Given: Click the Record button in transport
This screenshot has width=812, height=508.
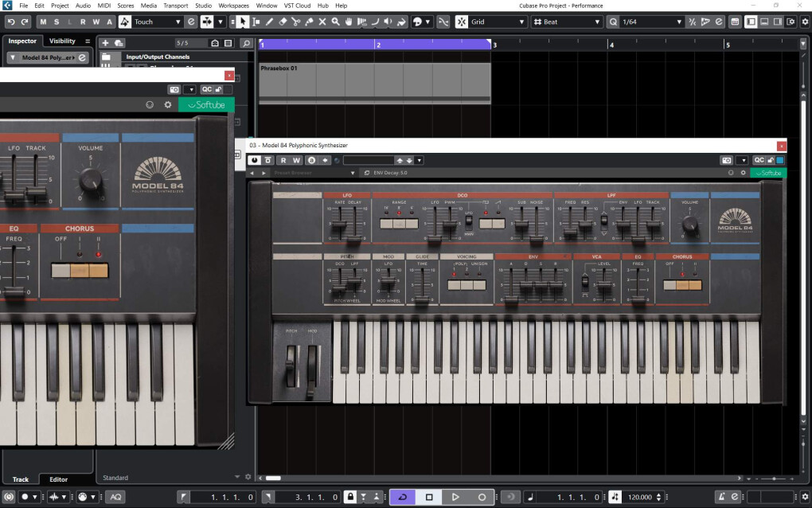Looking at the screenshot, I should coord(482,497).
